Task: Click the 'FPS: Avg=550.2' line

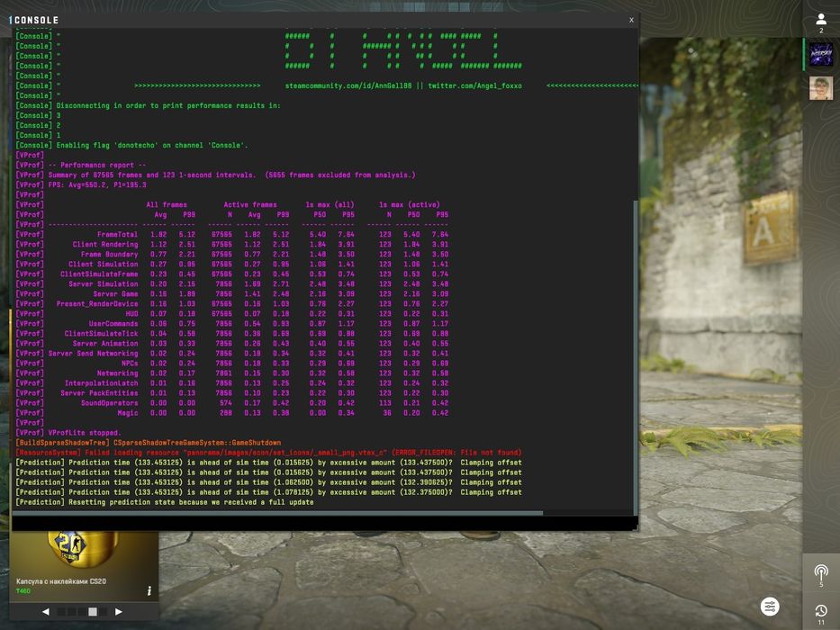Action: click(81, 184)
